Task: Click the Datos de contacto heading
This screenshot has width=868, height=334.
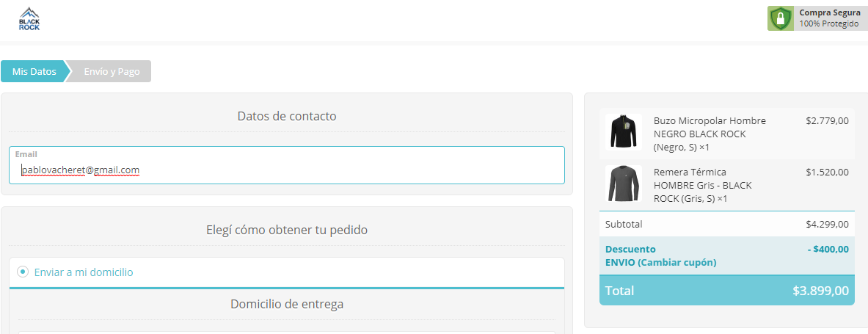Action: tap(287, 116)
